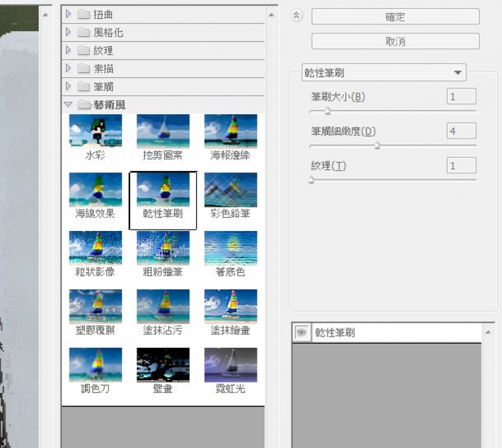Click effect layers scrollbar up arrow

pyautogui.click(x=488, y=333)
